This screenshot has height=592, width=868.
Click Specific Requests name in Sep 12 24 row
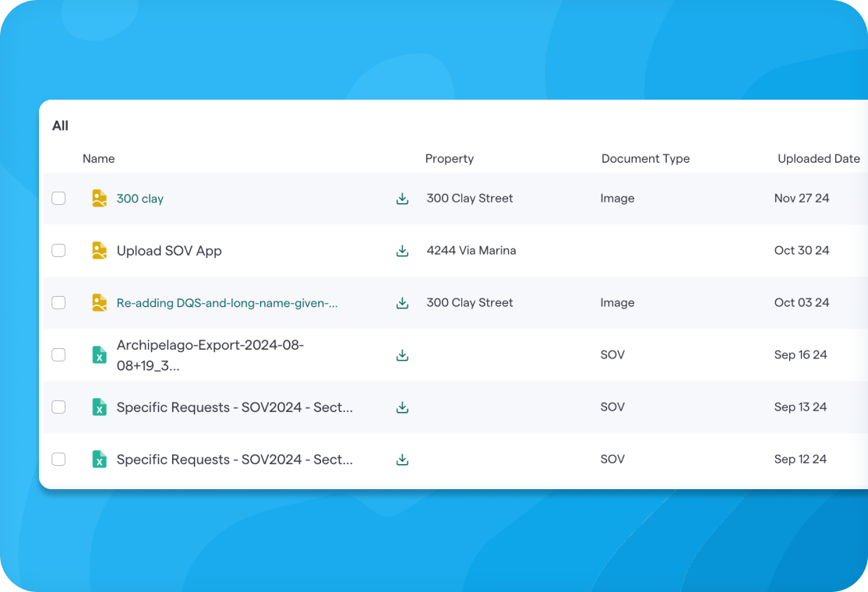pyautogui.click(x=235, y=460)
